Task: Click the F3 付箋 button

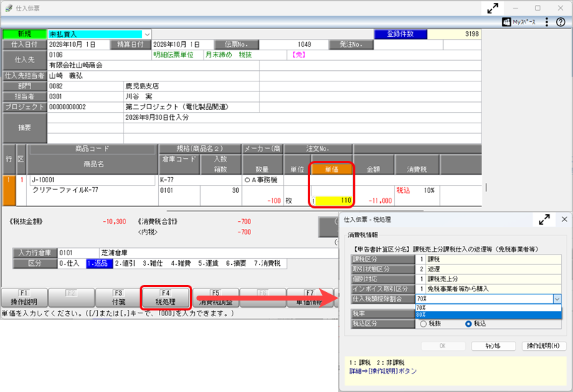Action: (x=118, y=298)
